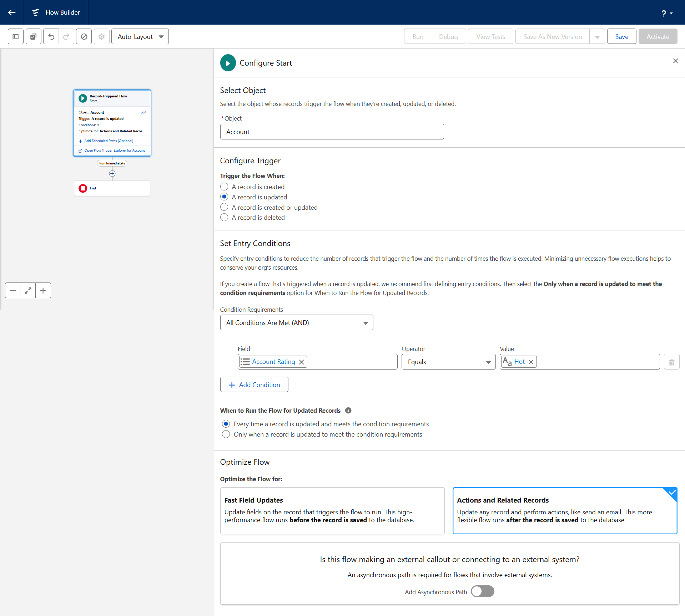Select 'A record is updated' trigger
Screen dimensions: 685x616
(224, 197)
